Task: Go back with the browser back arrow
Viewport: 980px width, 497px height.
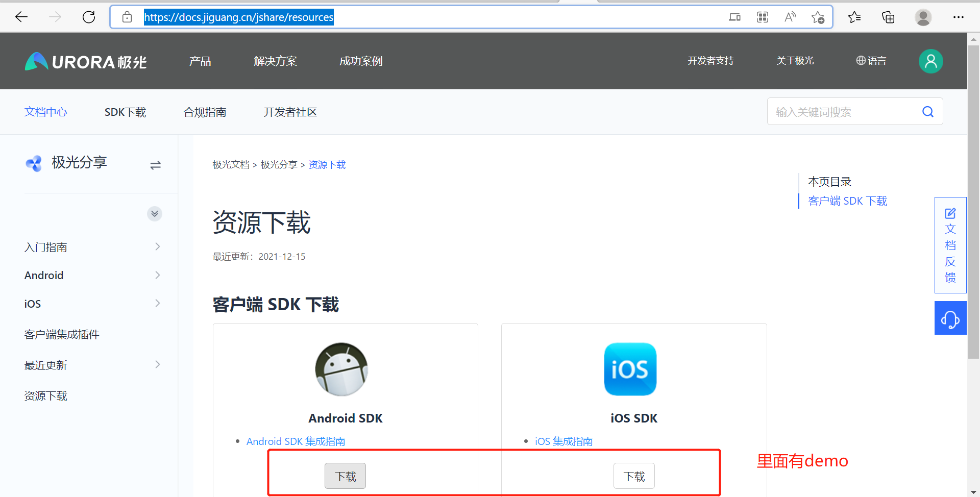Action: (21, 17)
